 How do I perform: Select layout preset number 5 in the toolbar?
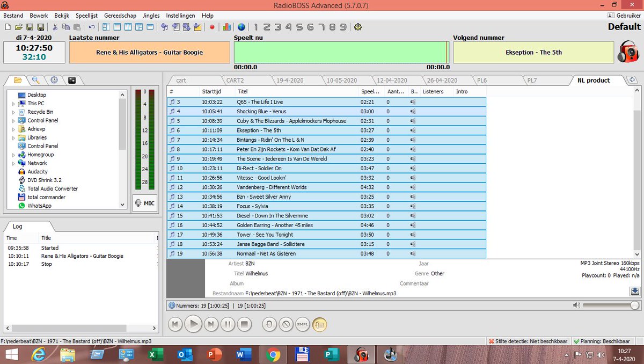299,27
